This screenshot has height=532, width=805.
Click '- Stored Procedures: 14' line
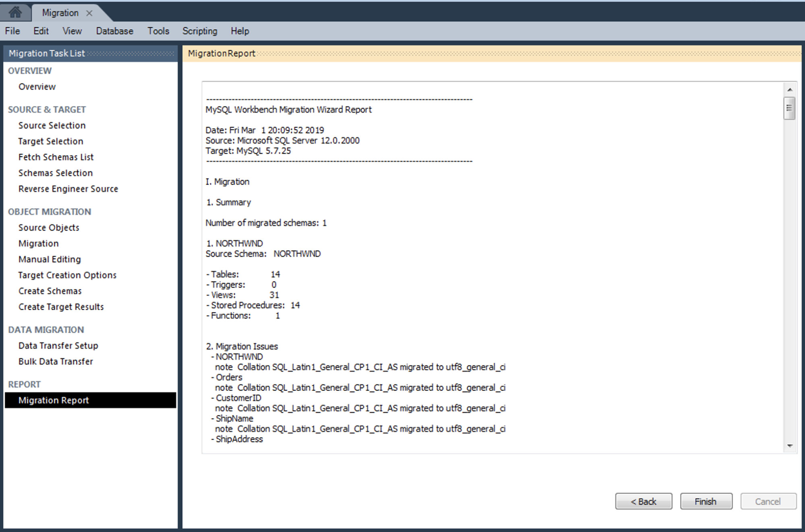[x=252, y=305]
